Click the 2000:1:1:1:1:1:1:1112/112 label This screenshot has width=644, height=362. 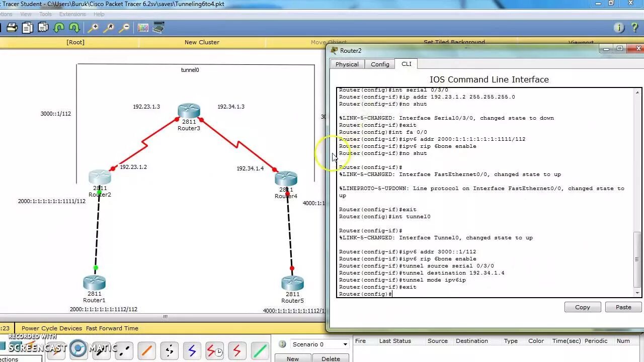[104, 310]
